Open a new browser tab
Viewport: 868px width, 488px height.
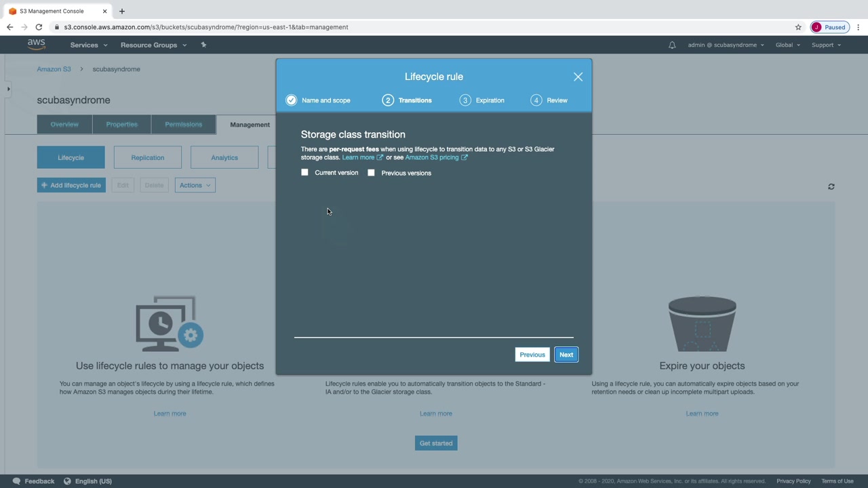122,11
